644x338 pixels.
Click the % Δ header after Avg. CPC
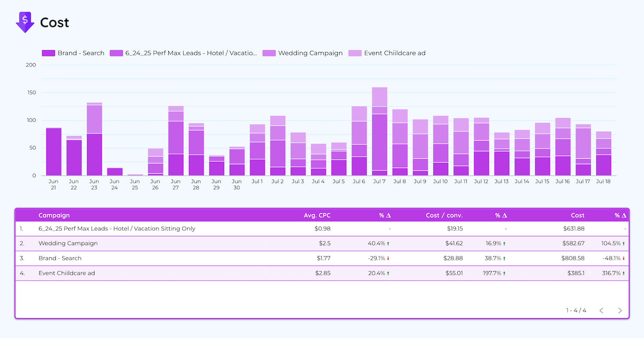[385, 215]
